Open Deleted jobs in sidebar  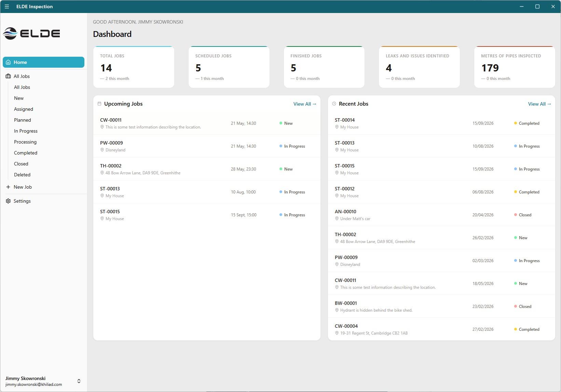[22, 175]
